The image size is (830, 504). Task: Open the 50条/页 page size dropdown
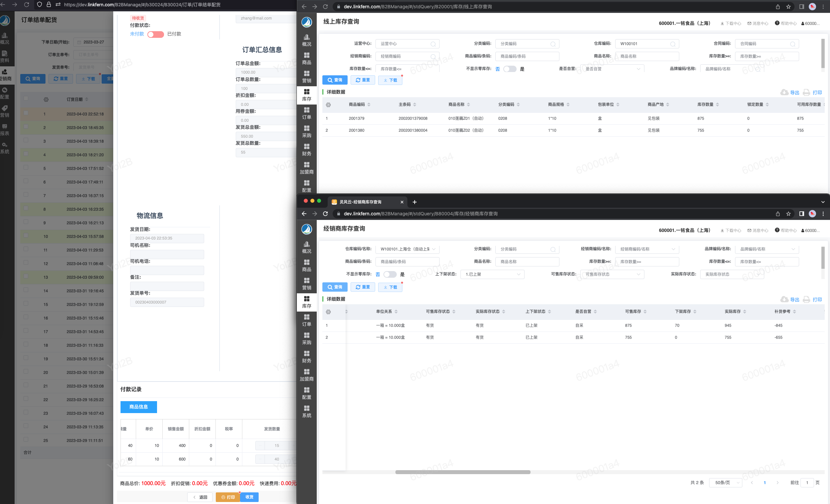725,482
